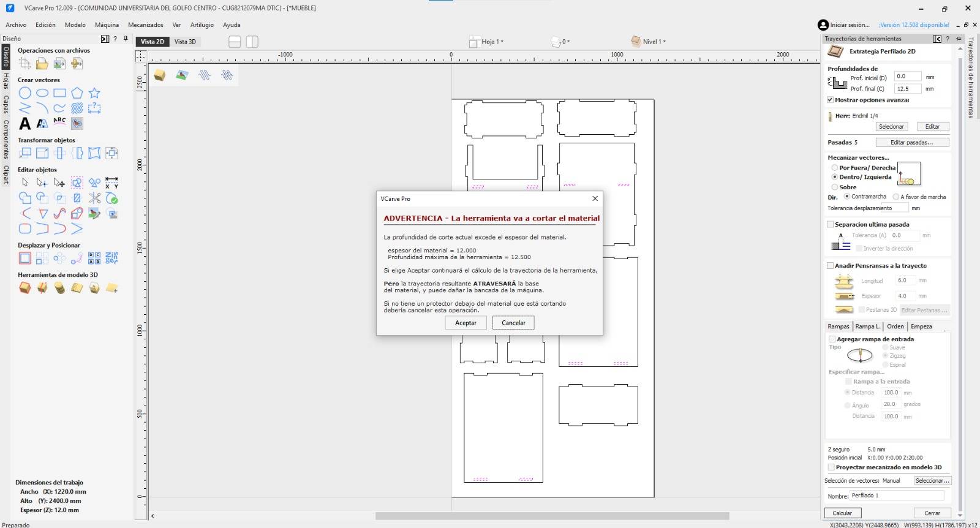Screen dimensions: 980x528
Task: Select the Draw Ellipse tool
Action: click(x=42, y=93)
